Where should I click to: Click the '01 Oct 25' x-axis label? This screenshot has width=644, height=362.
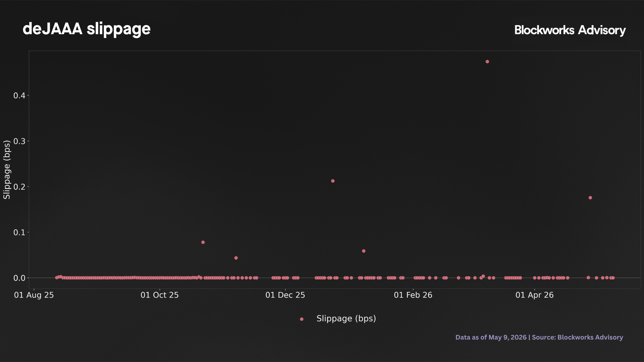coord(160,295)
